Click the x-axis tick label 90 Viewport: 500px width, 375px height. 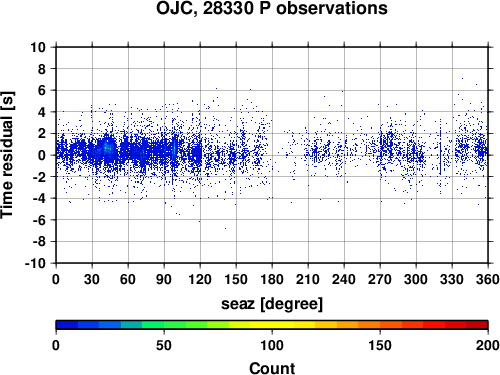pyautogui.click(x=164, y=279)
